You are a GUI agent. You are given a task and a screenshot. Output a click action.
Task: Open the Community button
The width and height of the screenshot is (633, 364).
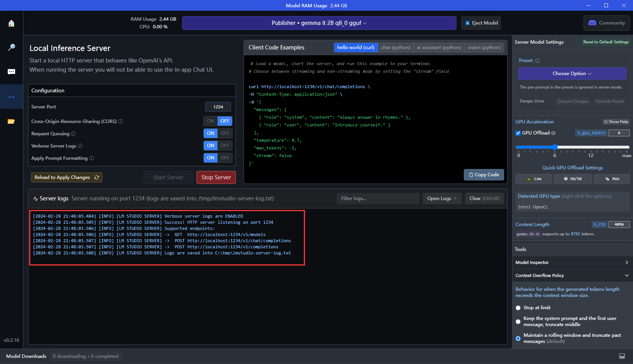(x=607, y=23)
